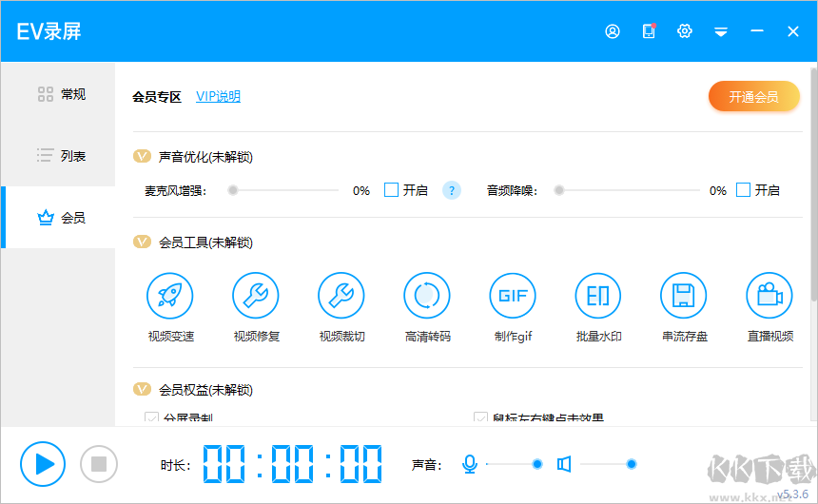Click the 开通会员 button
Viewport: 818px width, 504px height.
[754, 97]
